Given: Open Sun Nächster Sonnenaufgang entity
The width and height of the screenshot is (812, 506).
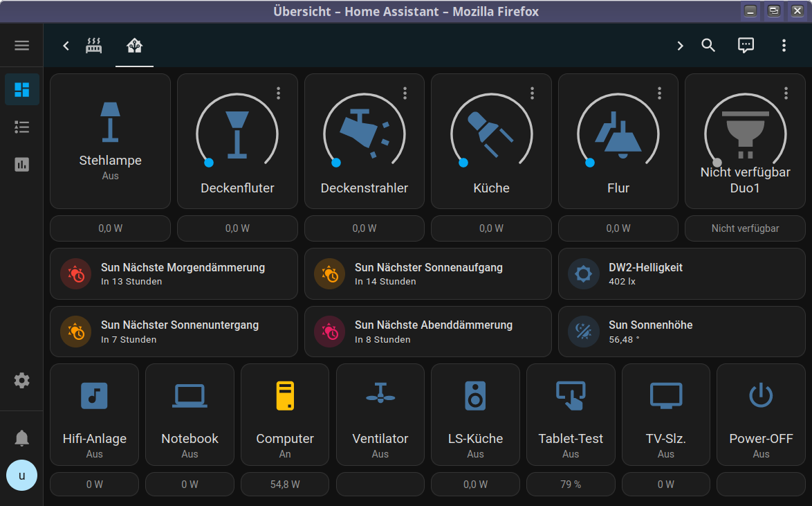Looking at the screenshot, I should click(x=427, y=274).
